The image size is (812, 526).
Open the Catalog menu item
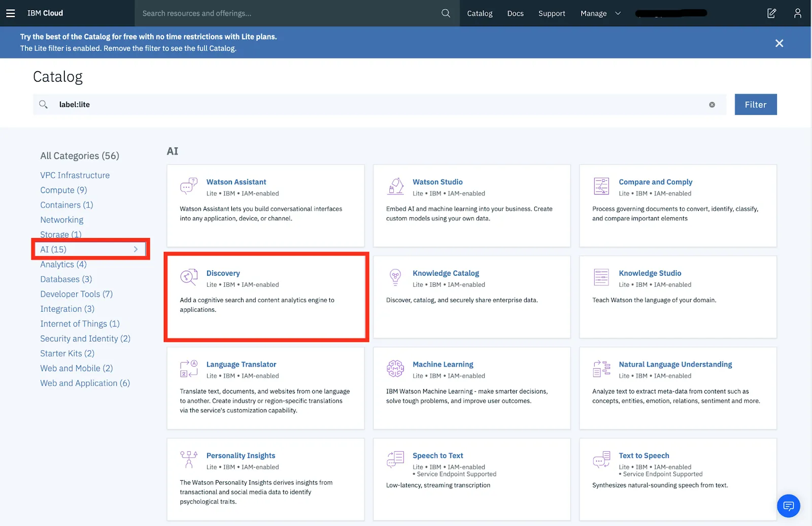[480, 13]
